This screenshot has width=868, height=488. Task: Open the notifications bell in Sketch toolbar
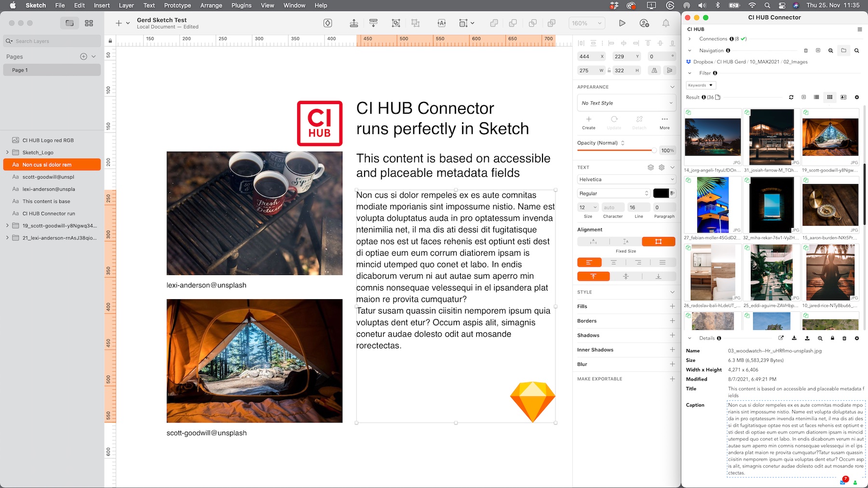[665, 23]
